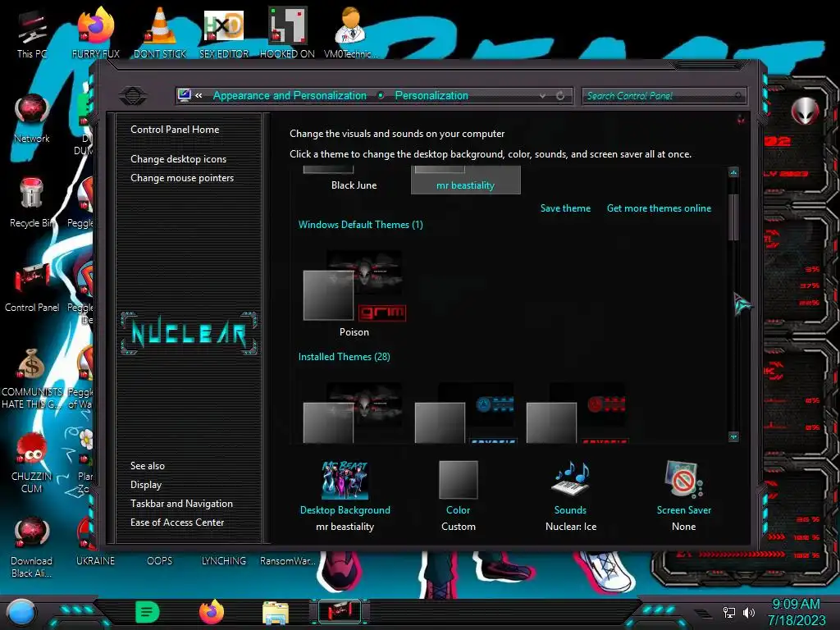Click the Windows Default Themes heading
The height and width of the screenshot is (630, 840).
[x=361, y=225]
